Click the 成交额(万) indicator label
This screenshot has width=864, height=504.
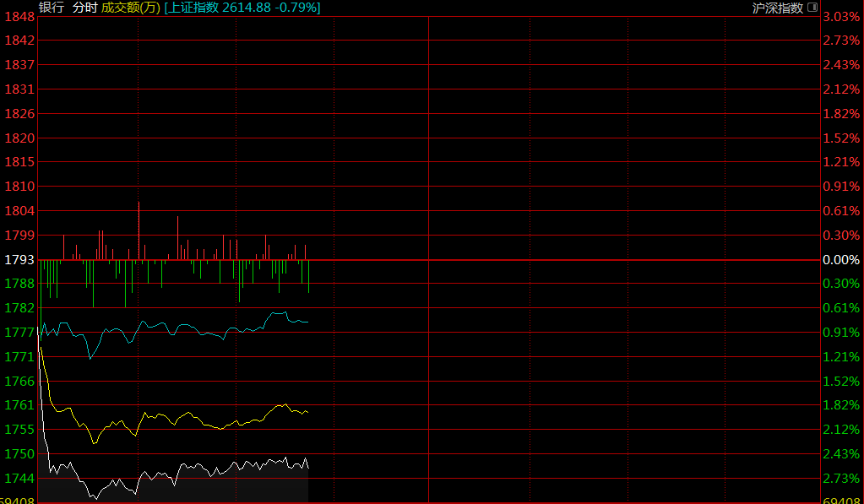(130, 8)
